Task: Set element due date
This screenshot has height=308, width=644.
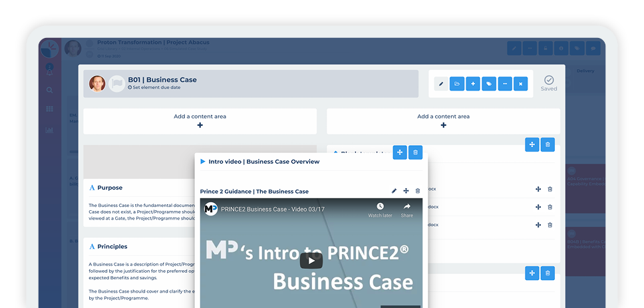Action: (x=154, y=87)
